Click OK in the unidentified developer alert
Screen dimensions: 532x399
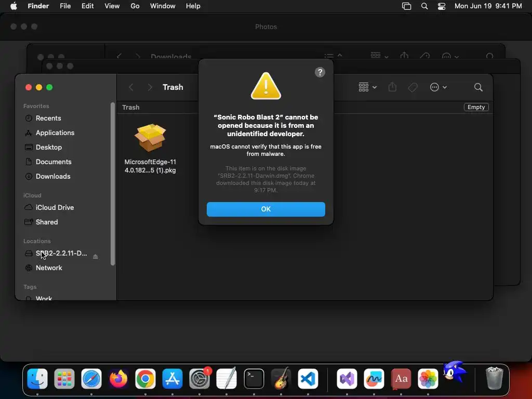point(265,209)
